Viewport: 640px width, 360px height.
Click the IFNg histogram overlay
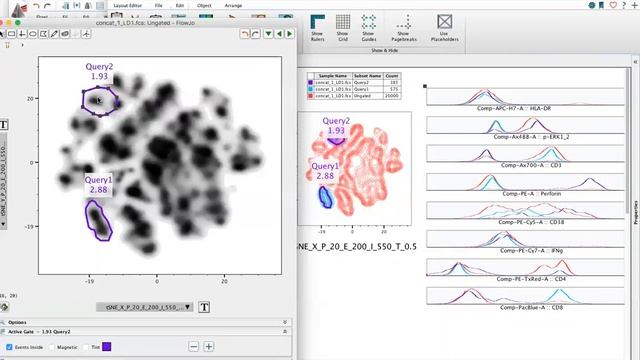525,239
